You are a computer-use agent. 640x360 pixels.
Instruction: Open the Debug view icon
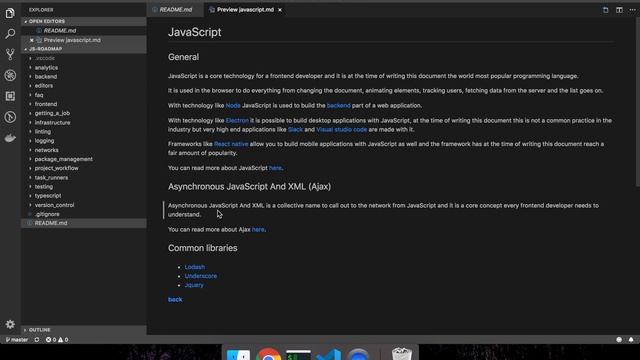click(x=10, y=75)
